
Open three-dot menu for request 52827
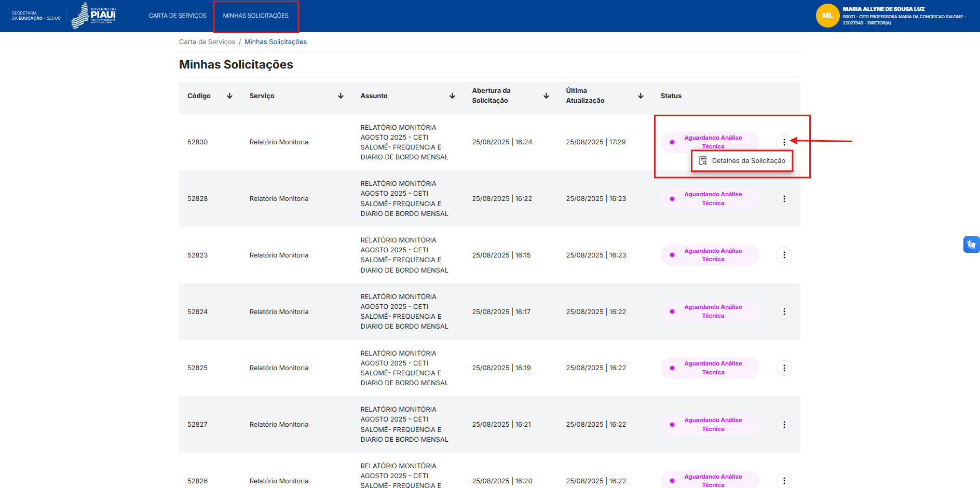tap(784, 425)
